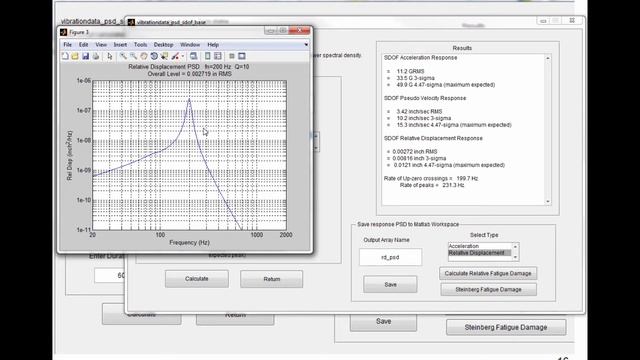Click the Show Plot Tools and Dock icon
The image size is (640, 360).
coord(242,56)
